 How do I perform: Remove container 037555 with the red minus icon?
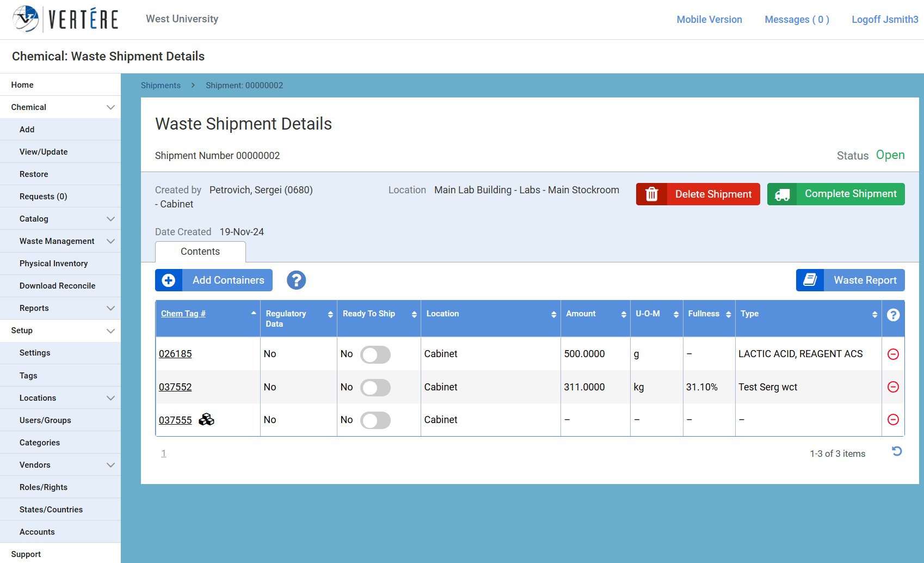(x=893, y=420)
